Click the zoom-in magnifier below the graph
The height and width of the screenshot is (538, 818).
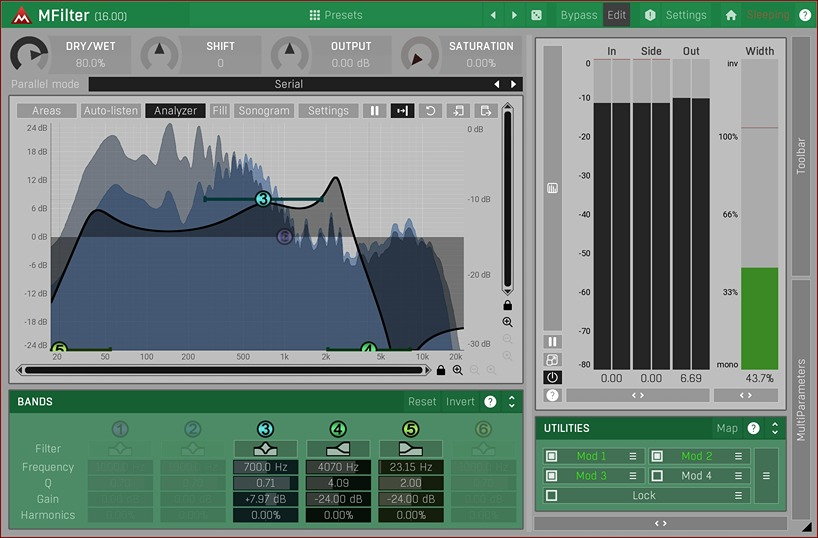point(457,370)
